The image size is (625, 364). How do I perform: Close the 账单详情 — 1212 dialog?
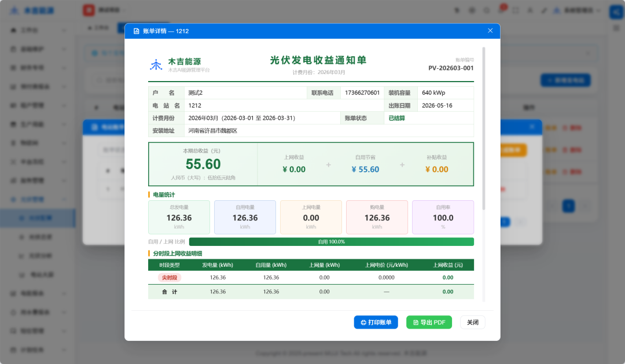click(x=490, y=31)
